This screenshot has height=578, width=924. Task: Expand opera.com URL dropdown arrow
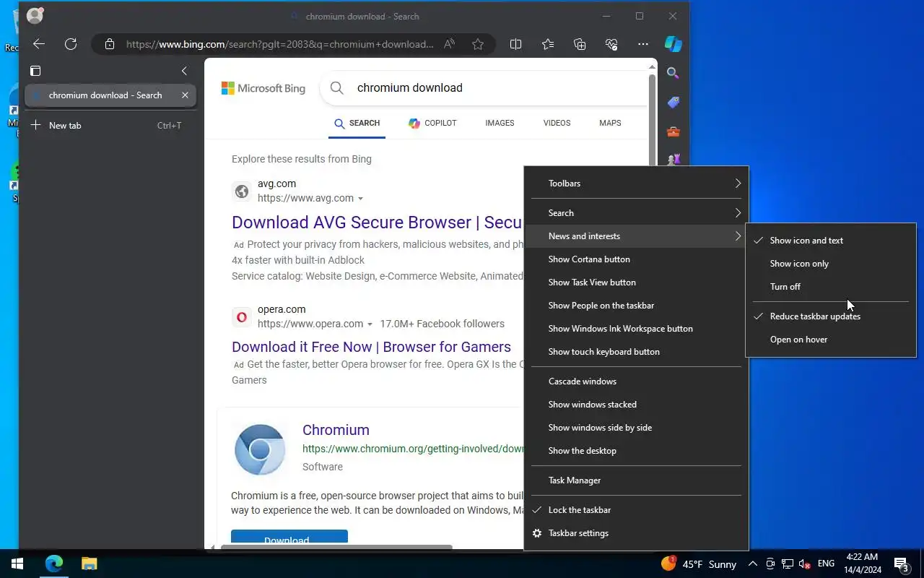(370, 324)
